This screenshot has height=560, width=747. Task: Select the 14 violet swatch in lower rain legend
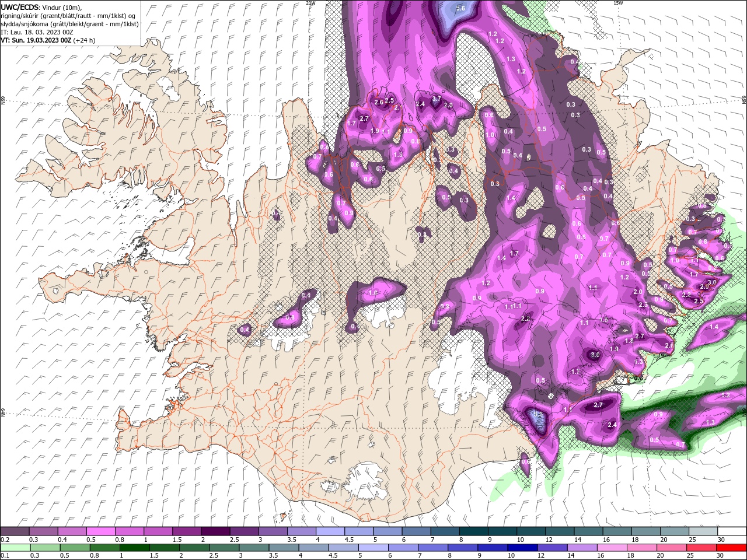(582, 547)
